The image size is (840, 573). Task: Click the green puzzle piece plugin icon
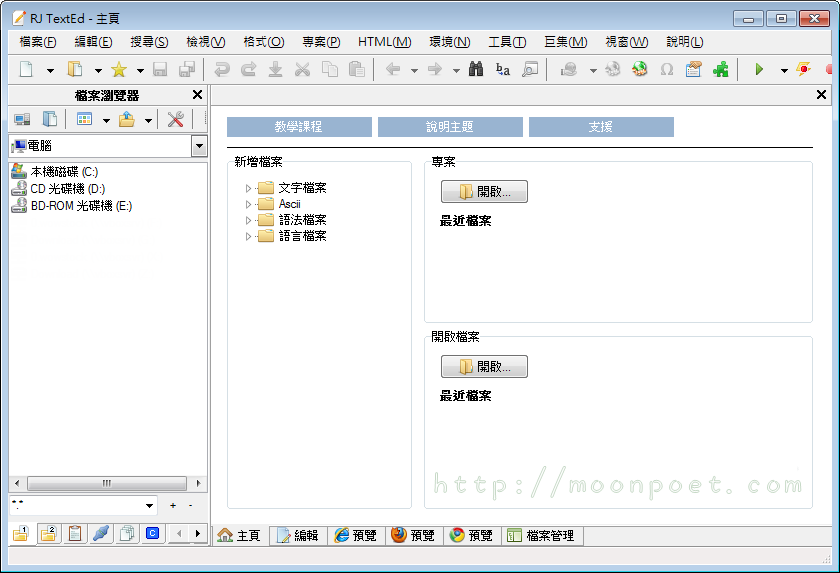[x=720, y=69]
